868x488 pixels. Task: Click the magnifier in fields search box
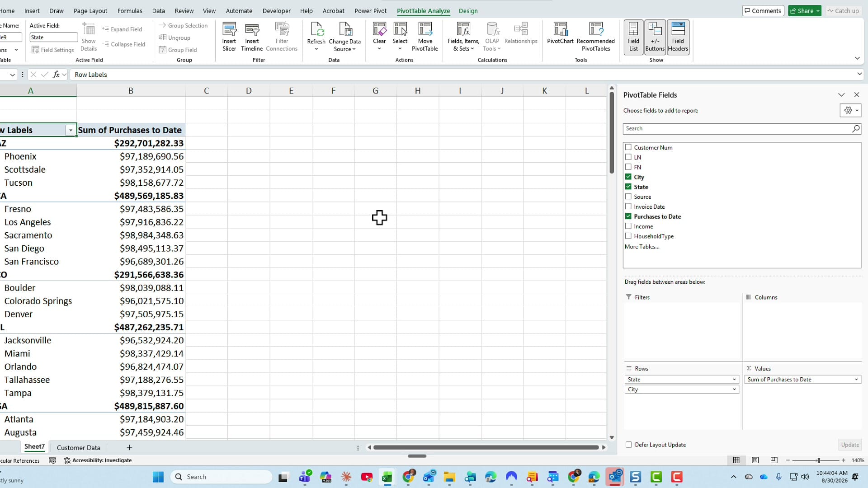[x=855, y=129]
